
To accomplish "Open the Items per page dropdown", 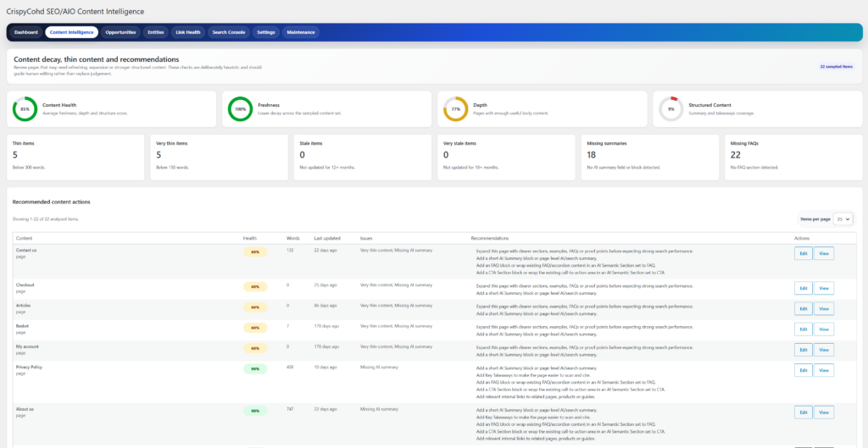I will coord(843,219).
